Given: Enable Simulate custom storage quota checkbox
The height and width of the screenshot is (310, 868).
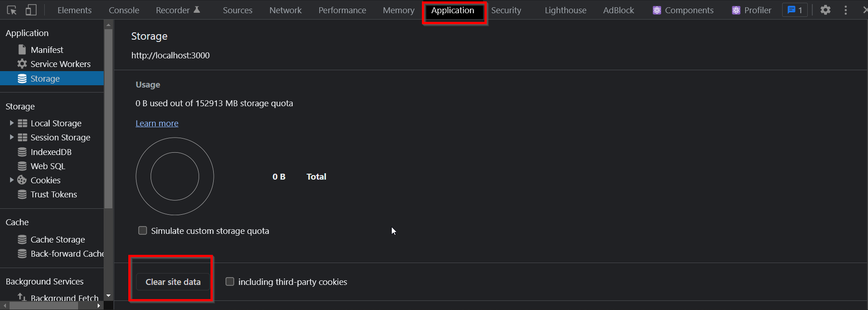Looking at the screenshot, I should pos(142,231).
